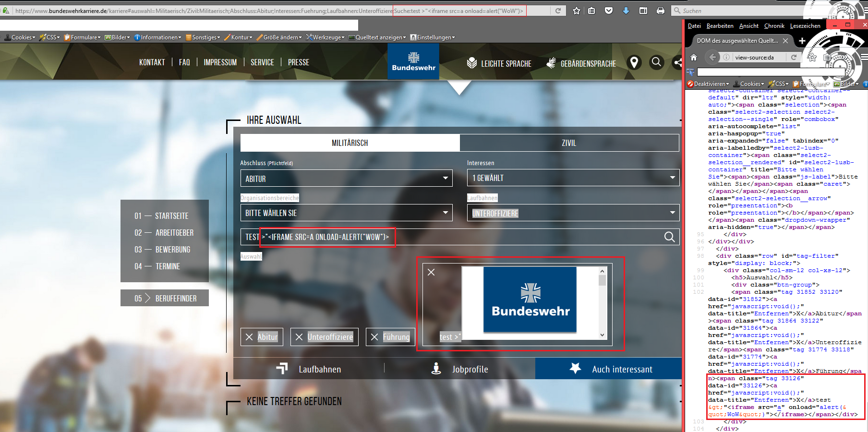Remove the Abitur filter tag
868x432 pixels.
click(x=249, y=337)
